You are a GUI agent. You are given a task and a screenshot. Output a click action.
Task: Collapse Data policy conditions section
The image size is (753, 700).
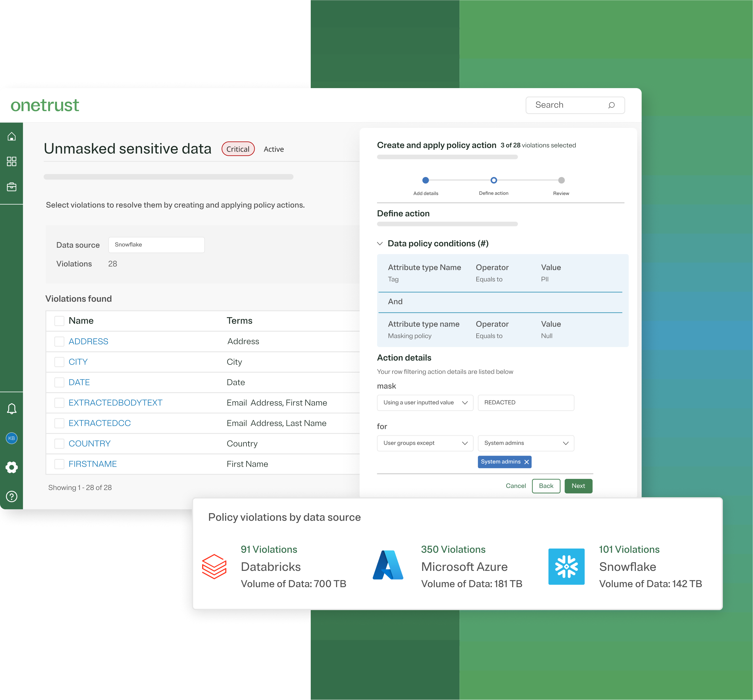coord(380,243)
